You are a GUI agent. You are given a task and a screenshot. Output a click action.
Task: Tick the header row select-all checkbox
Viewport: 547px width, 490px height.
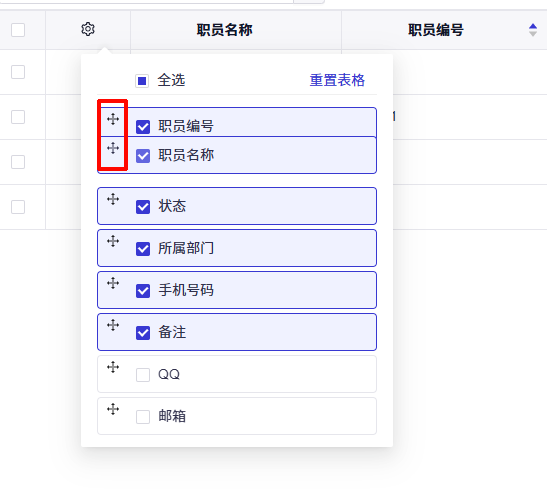pos(18,30)
